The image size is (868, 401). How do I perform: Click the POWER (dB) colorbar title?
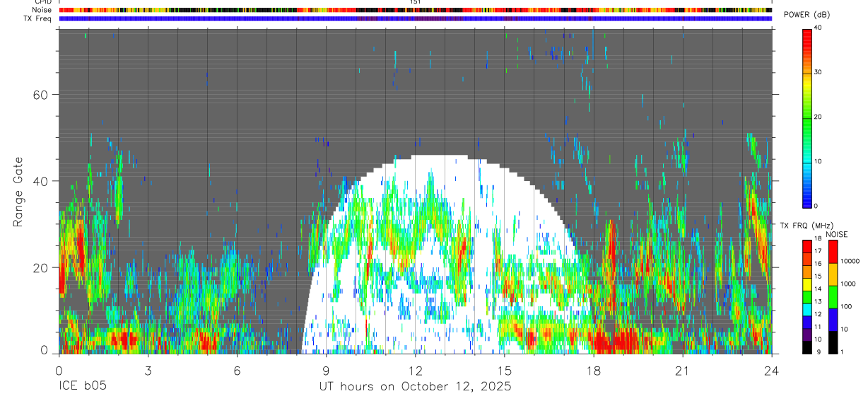(x=807, y=15)
